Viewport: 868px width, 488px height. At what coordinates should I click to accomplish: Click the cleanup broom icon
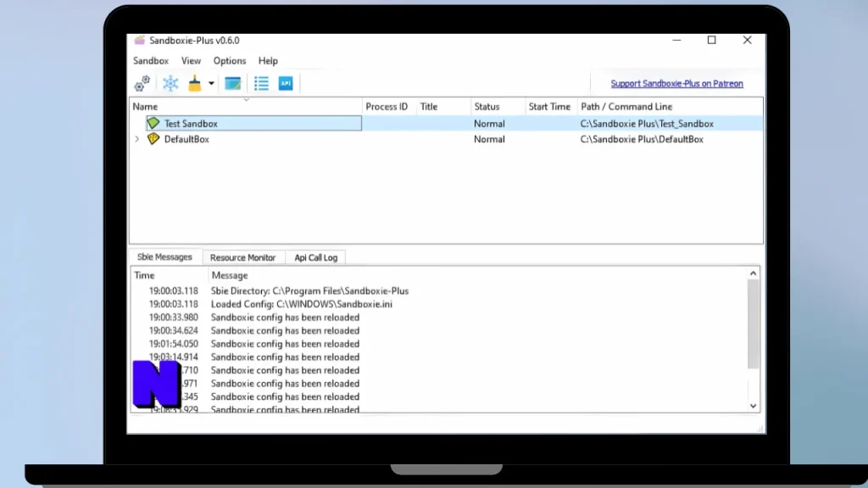tap(195, 84)
